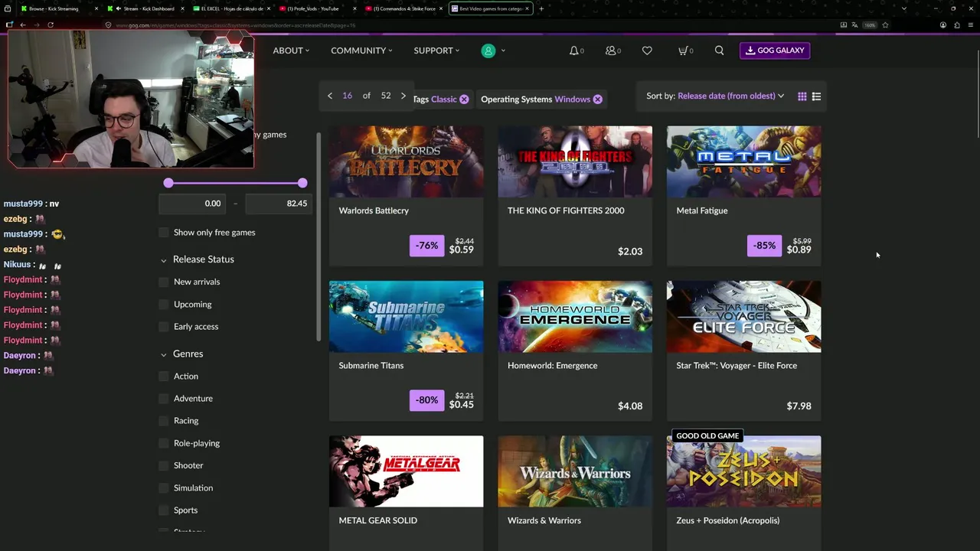Open the browser hamburger menu
The width and height of the screenshot is (980, 551).
(x=970, y=24)
